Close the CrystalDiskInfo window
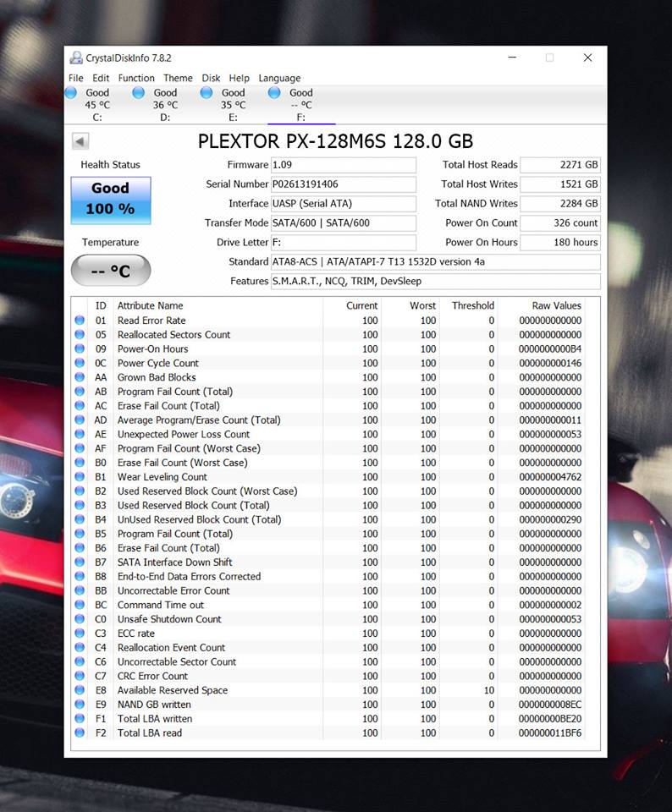 tap(587, 58)
